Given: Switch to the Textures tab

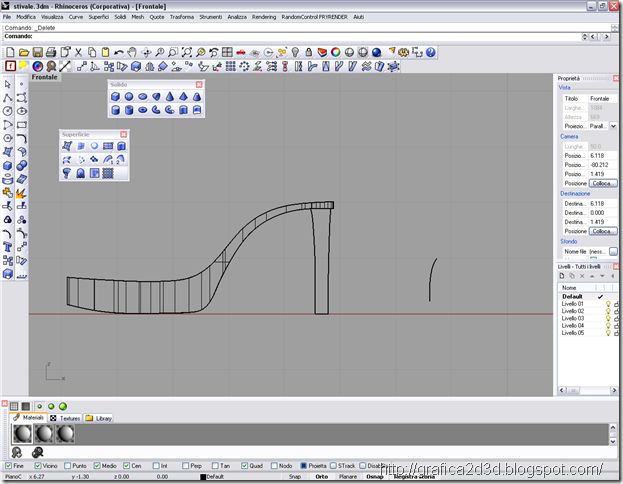Looking at the screenshot, I should coord(65,418).
